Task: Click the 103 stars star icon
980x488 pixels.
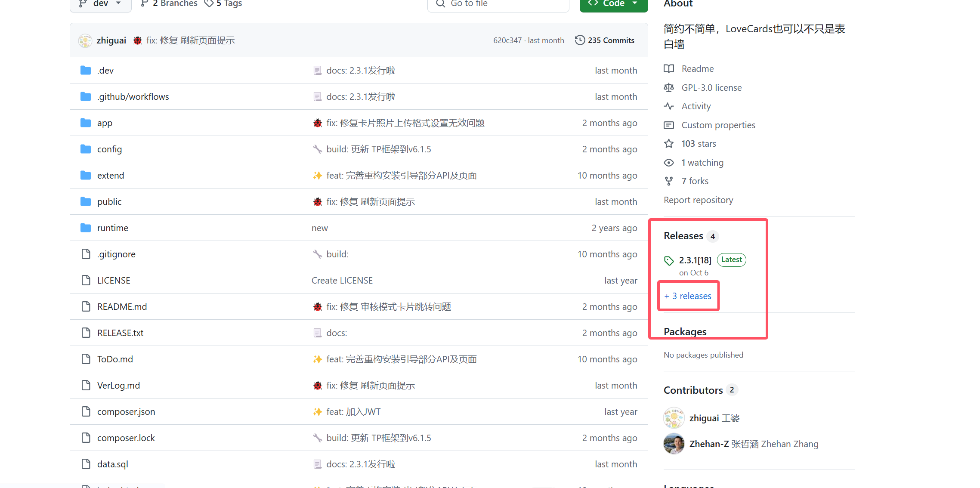Action: pos(669,144)
